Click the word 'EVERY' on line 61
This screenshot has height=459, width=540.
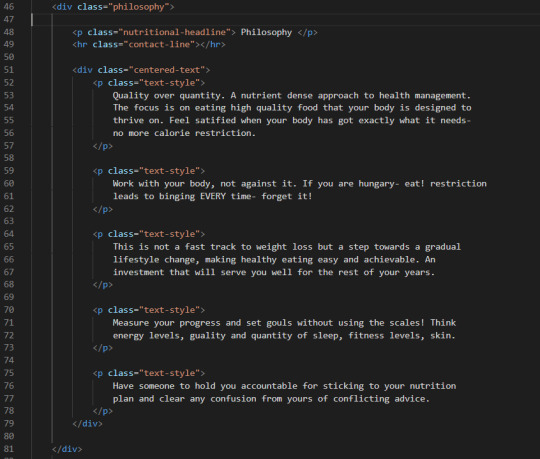pos(213,196)
